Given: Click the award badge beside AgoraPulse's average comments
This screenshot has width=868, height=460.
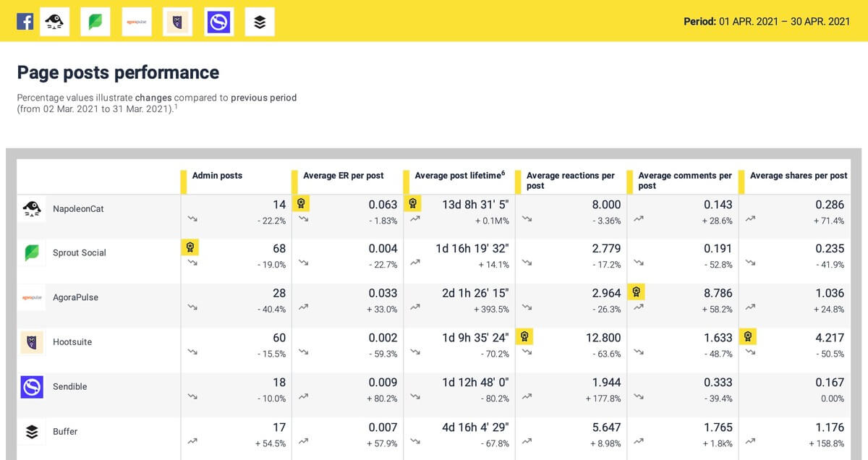Looking at the screenshot, I should [637, 292].
